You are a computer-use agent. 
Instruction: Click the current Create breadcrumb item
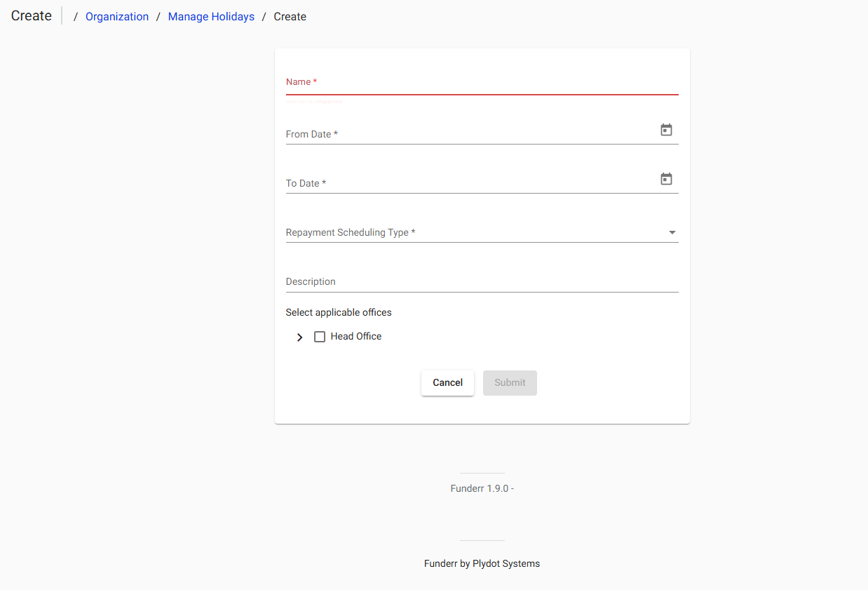click(x=290, y=16)
